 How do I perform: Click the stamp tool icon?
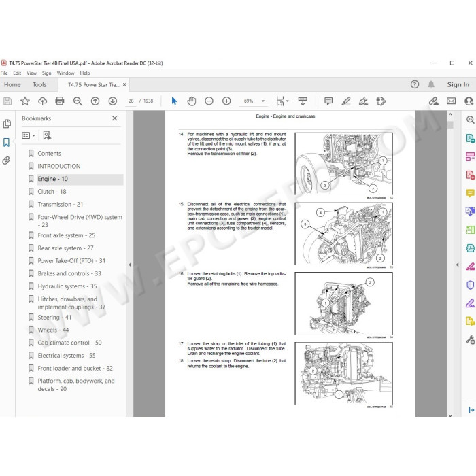pos(381,101)
